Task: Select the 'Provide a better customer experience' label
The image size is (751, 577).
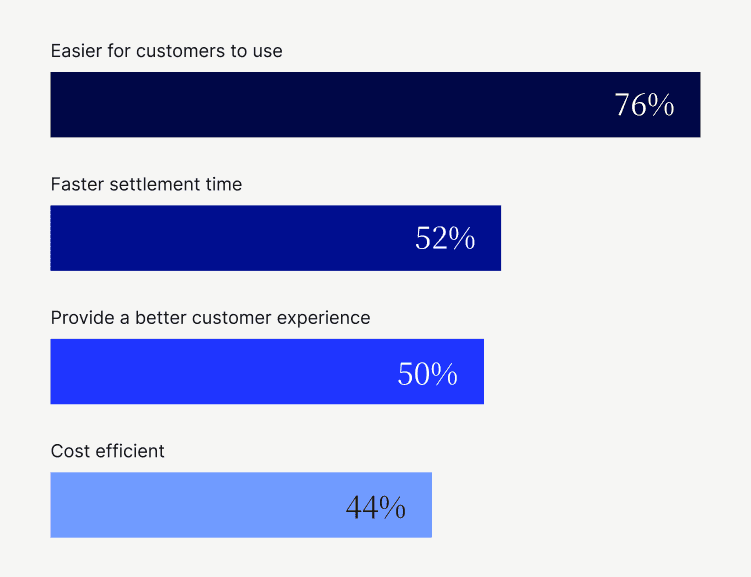Action: coord(210,318)
